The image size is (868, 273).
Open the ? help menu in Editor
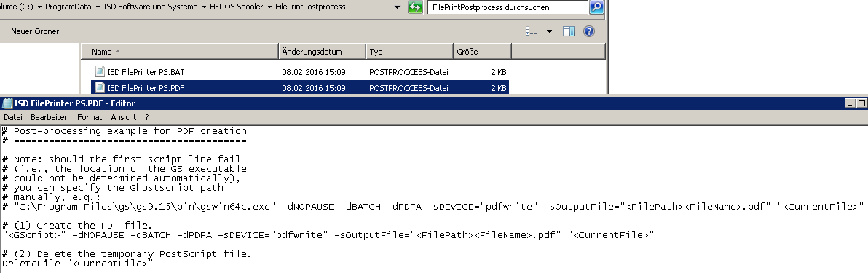[x=146, y=117]
